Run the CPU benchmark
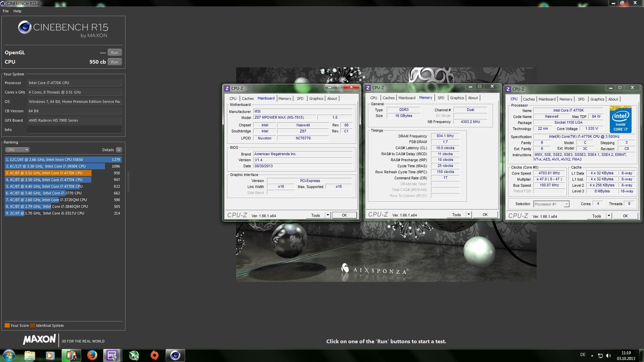Screen dimensions: 644x362 pyautogui.click(x=114, y=62)
